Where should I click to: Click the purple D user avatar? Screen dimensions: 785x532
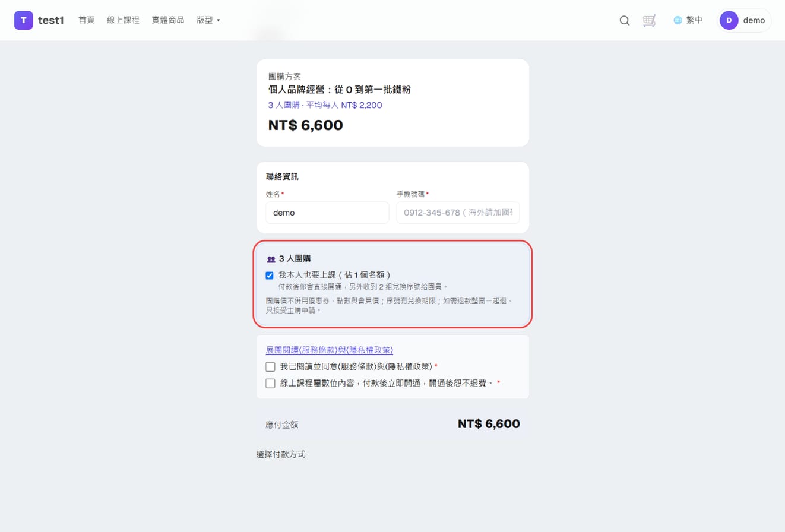click(729, 20)
